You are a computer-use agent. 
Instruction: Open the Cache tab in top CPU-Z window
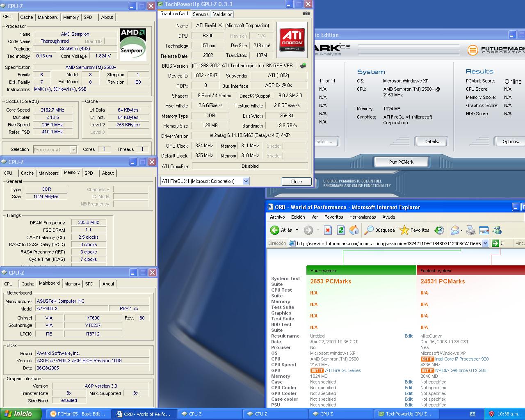pos(27,17)
